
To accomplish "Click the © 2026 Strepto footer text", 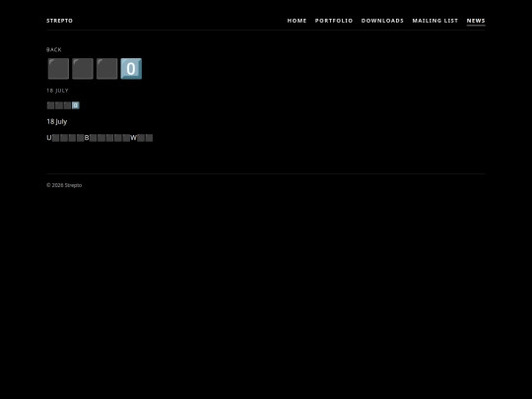I will click(x=64, y=185).
